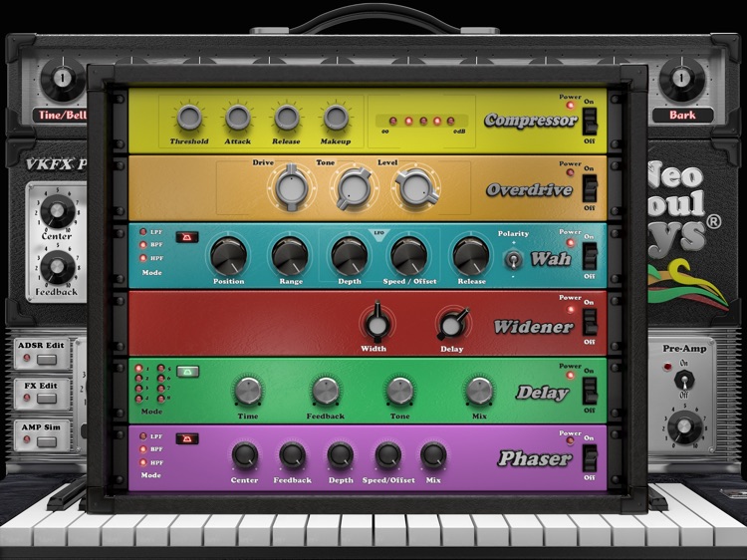
Task: Select Delay mode 5 LED
Action: tap(161, 369)
